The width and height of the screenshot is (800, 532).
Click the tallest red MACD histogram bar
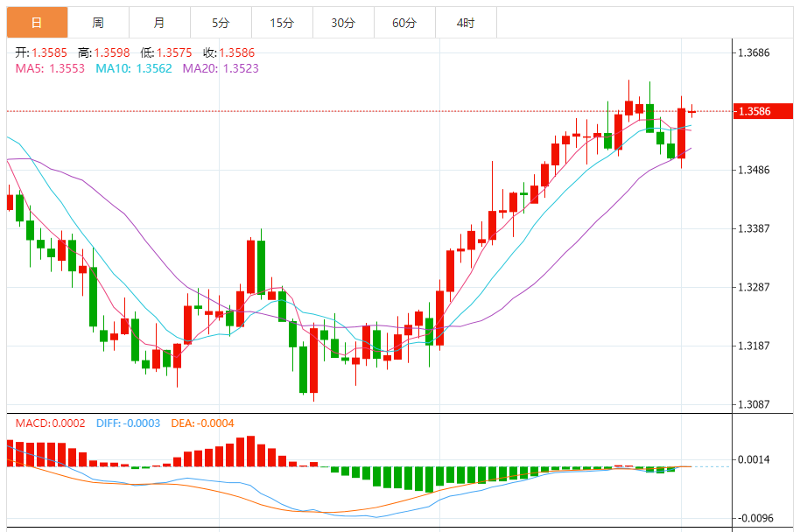[x=250, y=451]
